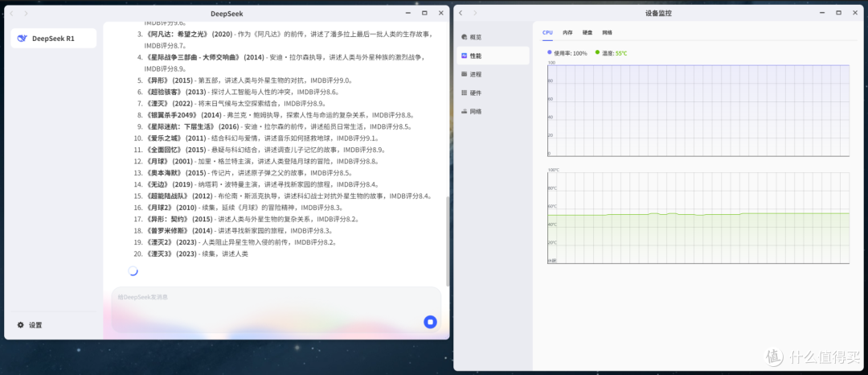The width and height of the screenshot is (868, 375).
Task: Switch to the 网络 tab at top
Action: (608, 33)
